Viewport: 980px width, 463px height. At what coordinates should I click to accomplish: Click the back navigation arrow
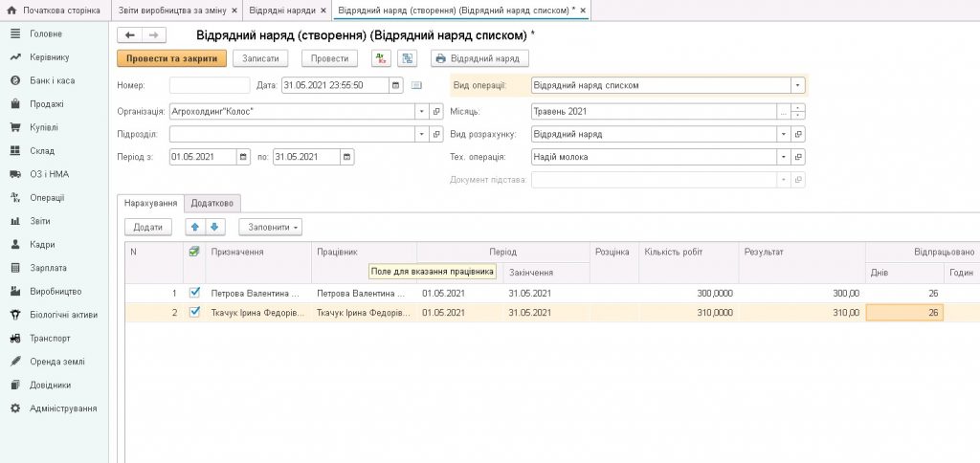click(130, 34)
